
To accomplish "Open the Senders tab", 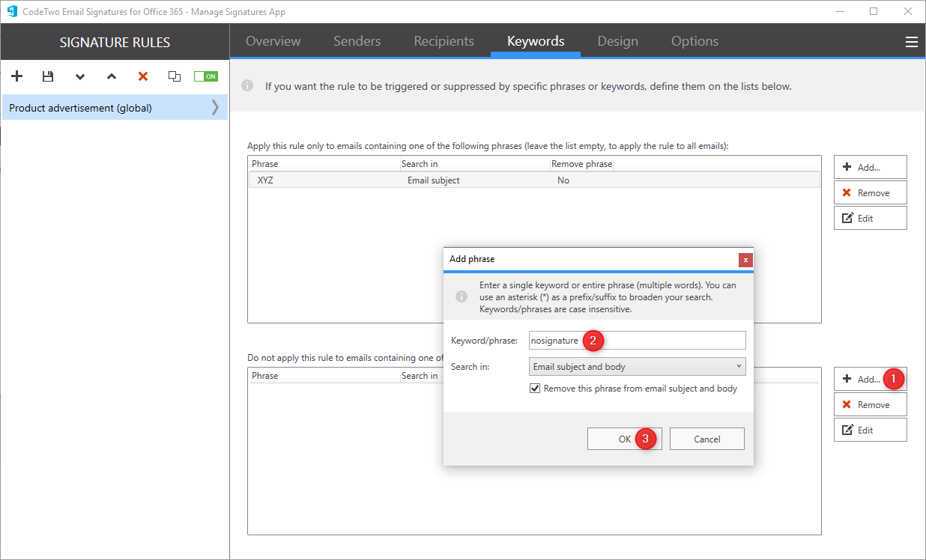I will tap(357, 41).
